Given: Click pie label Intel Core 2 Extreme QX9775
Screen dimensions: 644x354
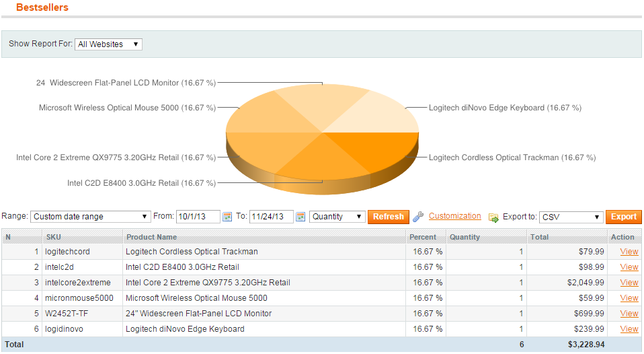Looking at the screenshot, I should coord(116,157).
